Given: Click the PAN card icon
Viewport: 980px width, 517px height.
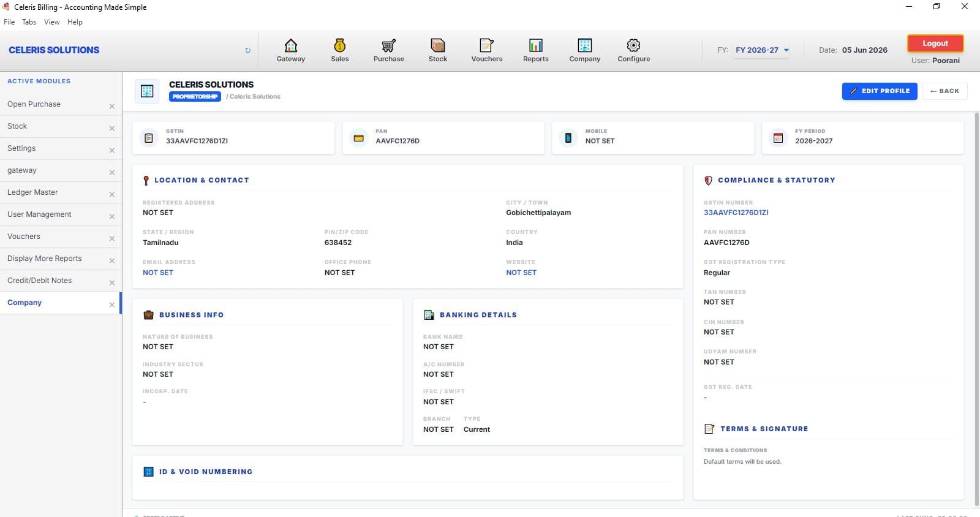Looking at the screenshot, I should point(359,138).
